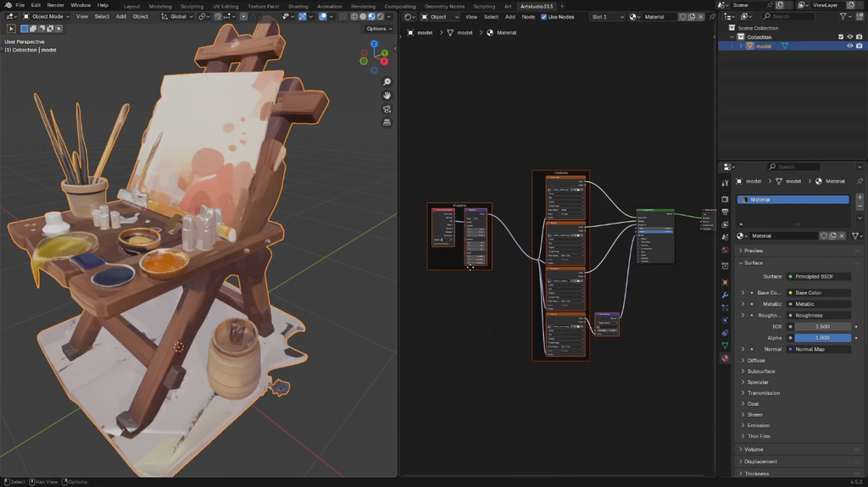This screenshot has height=487, width=868.
Task: Open the Material properties tab icon
Action: click(726, 358)
